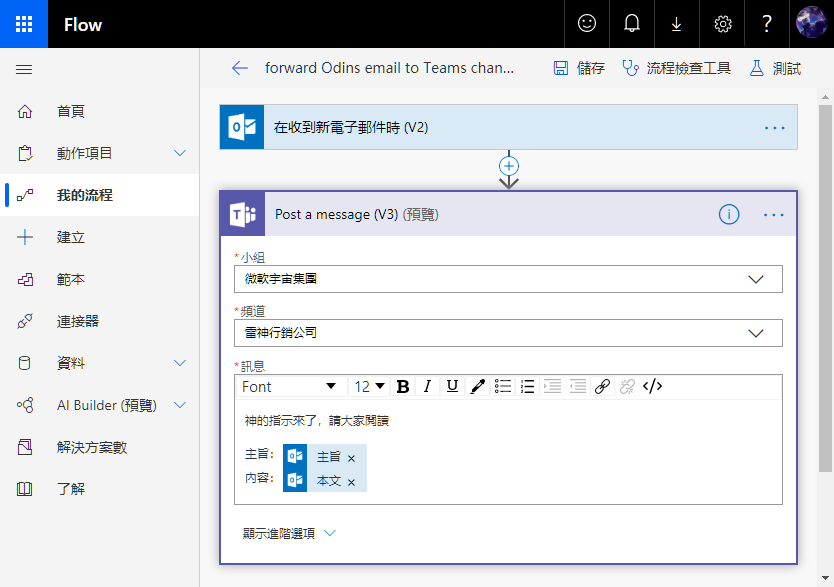Viewport: 834px width, 587px height.
Task: Open settings gear in top bar
Action: click(x=723, y=24)
